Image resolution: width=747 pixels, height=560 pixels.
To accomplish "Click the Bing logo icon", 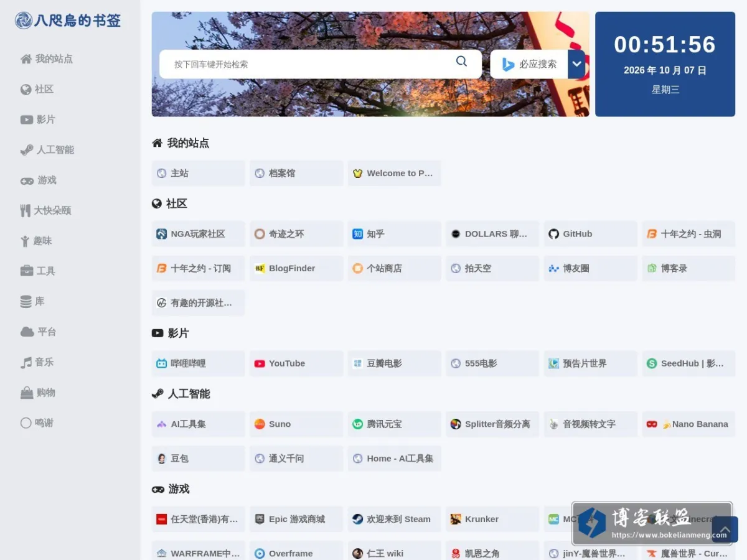I will (509, 64).
